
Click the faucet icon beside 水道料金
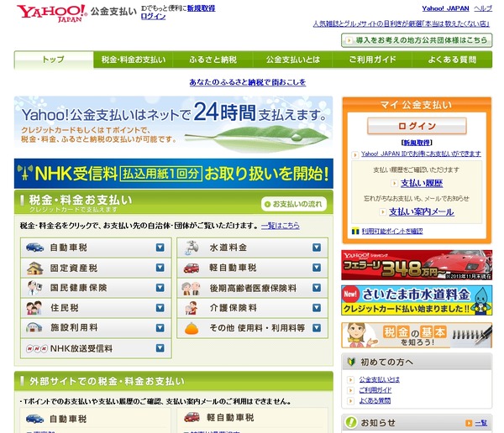click(x=192, y=248)
